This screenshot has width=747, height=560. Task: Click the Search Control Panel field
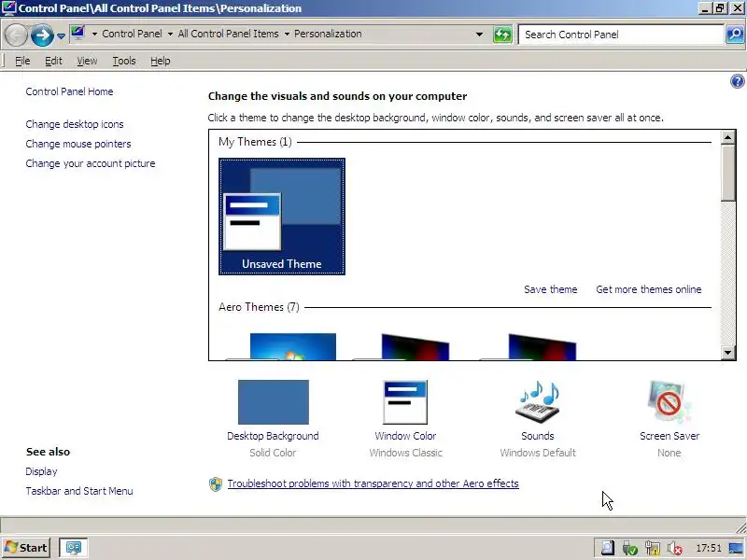coord(621,35)
